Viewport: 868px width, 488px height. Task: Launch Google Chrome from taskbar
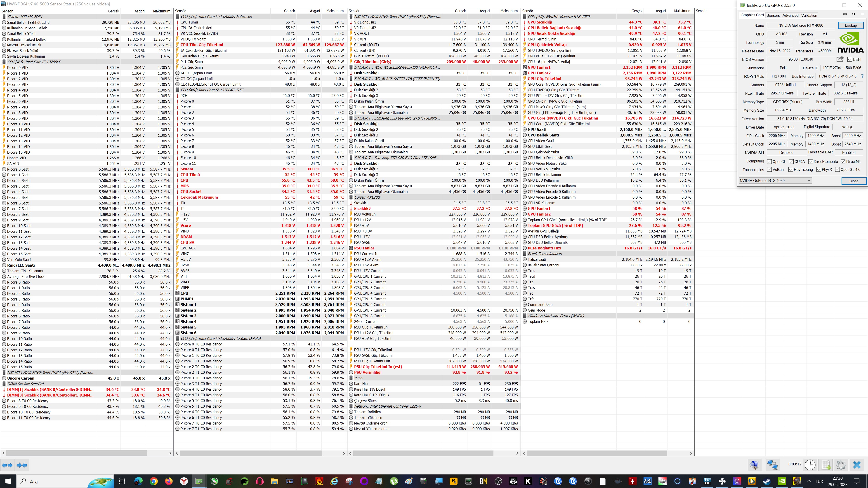coord(153,481)
